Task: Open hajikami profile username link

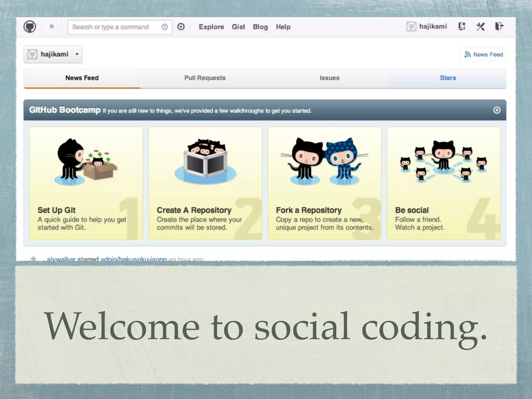Action: tap(433, 26)
